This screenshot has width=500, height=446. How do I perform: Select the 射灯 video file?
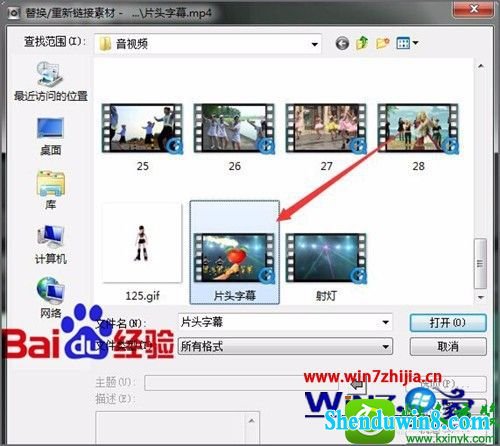tap(327, 267)
